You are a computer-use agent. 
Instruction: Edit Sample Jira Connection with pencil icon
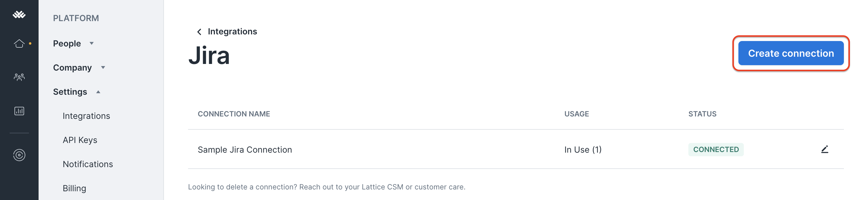tap(825, 149)
